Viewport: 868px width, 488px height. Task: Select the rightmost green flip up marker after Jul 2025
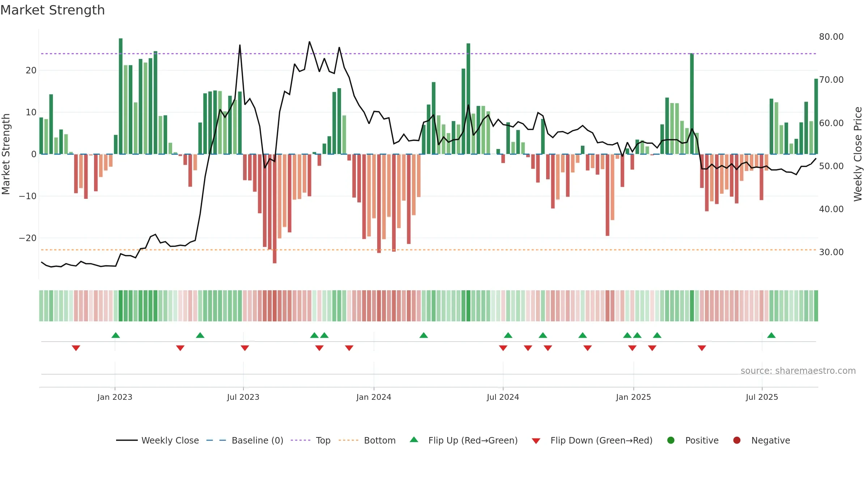(771, 335)
